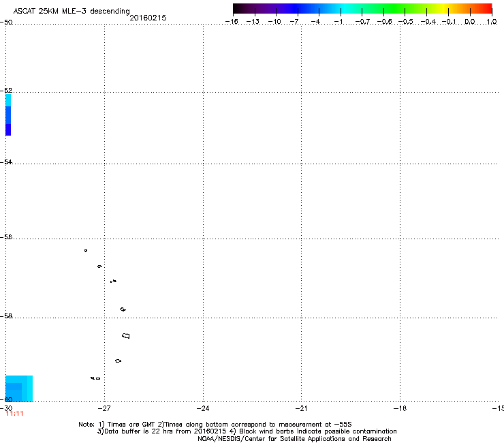Click the colorbar label -0.6
This screenshot has height=443, width=504.
[384, 22]
